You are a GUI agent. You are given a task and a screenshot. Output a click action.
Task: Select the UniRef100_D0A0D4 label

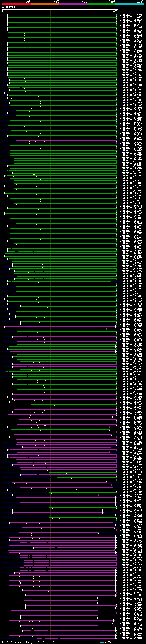pos(131,394)
